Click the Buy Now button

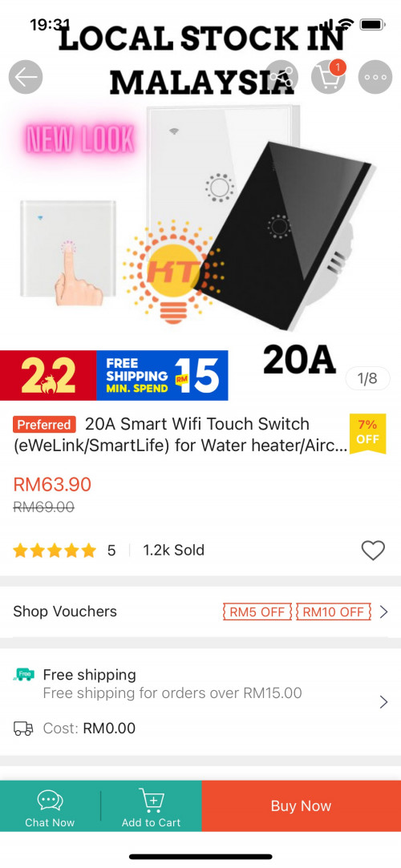coord(302,806)
